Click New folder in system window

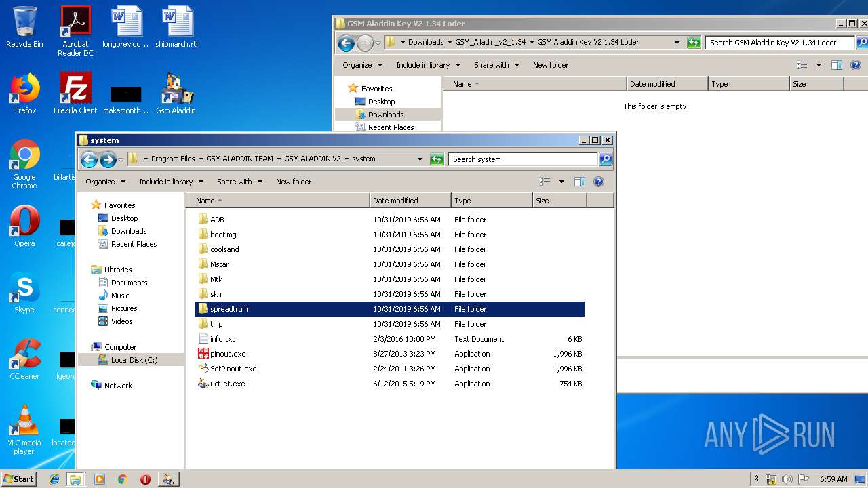click(294, 182)
